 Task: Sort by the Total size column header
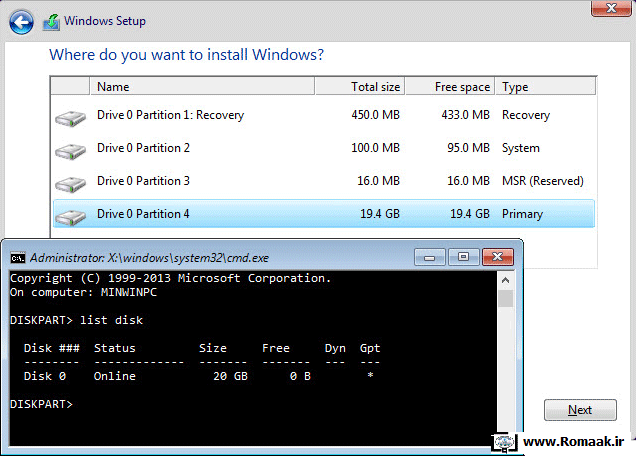[x=359, y=86]
